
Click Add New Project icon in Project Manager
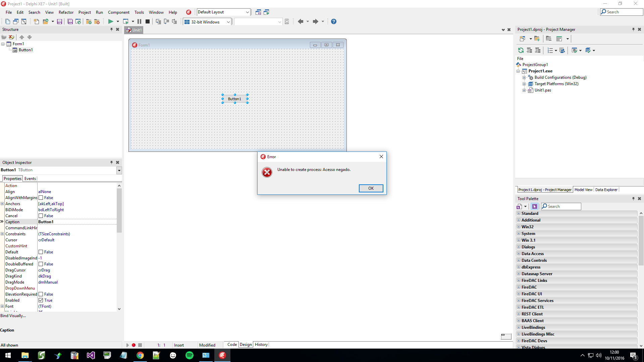point(522,39)
